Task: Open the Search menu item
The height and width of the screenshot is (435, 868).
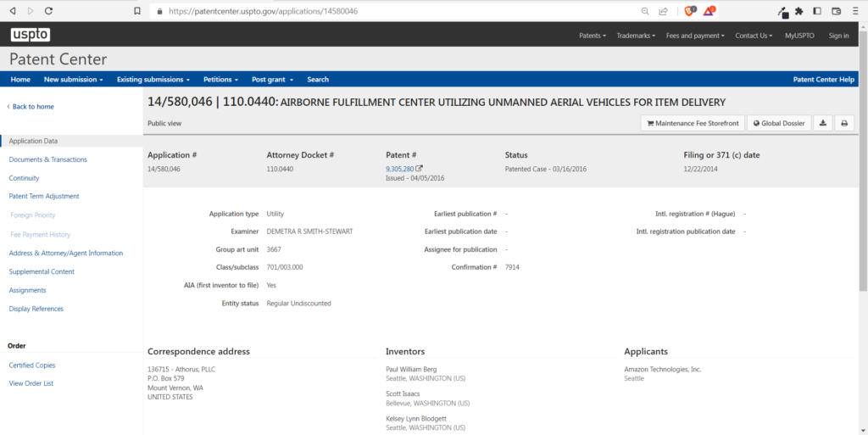Action: tap(318, 80)
